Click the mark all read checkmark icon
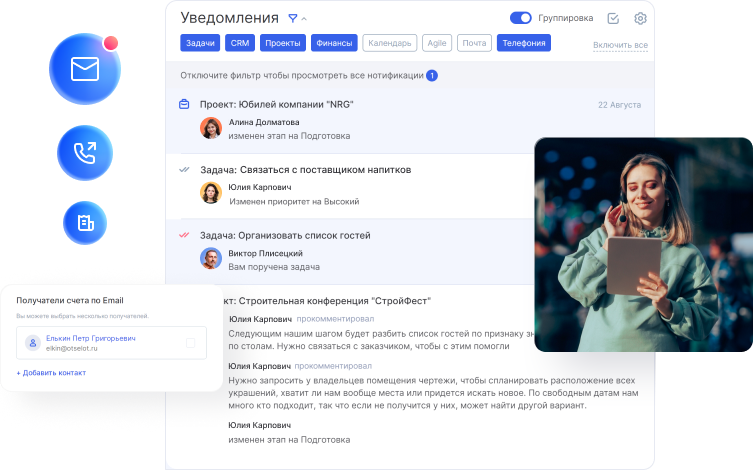The image size is (753, 470). click(x=613, y=18)
